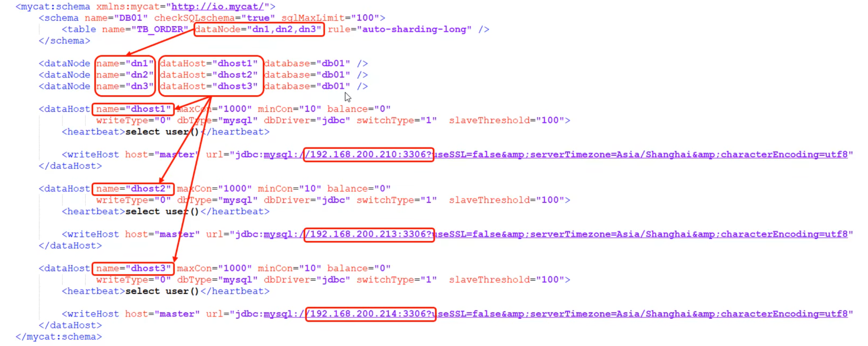
Task: Click the name="dn3" dataNode attribute
Action: click(125, 86)
